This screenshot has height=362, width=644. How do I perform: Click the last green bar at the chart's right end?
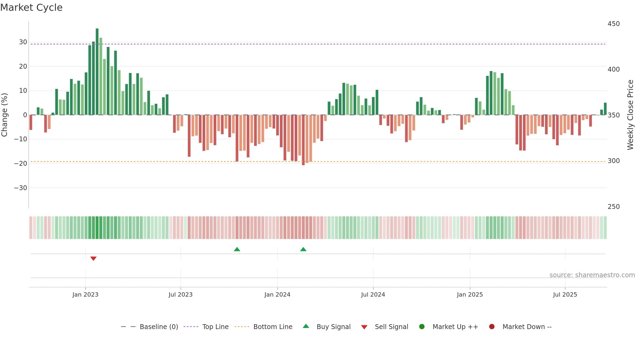[605, 109]
